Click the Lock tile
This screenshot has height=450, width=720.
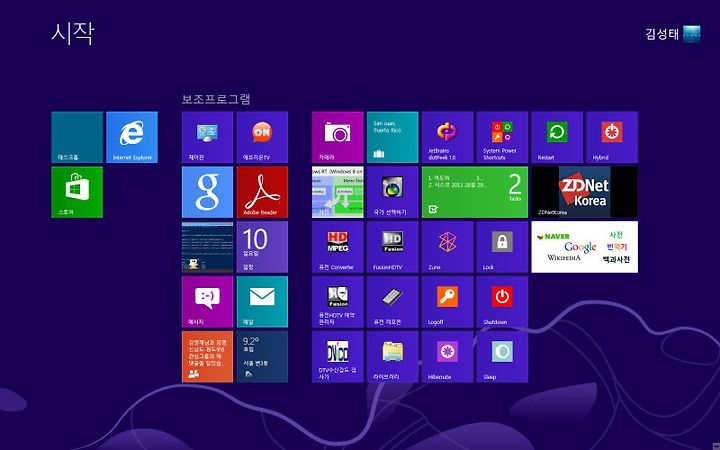[x=502, y=247]
